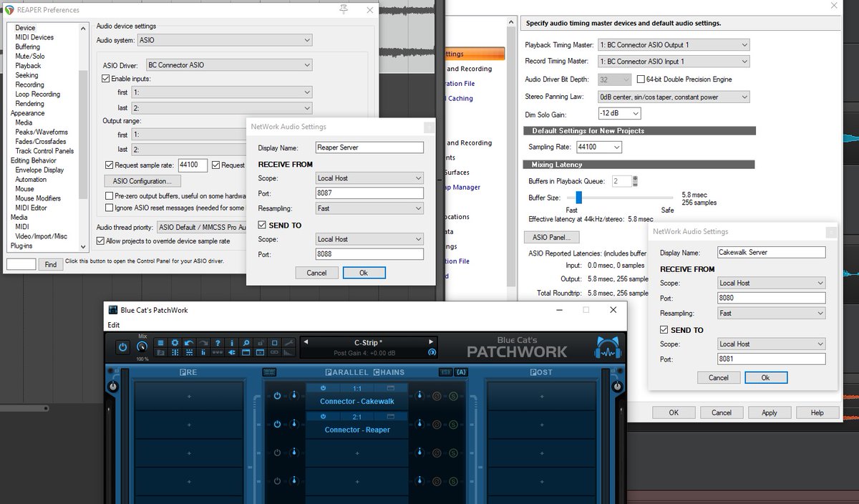Uncheck Request sample rate checkbox
Viewport: 859px width, 504px height.
109,165
